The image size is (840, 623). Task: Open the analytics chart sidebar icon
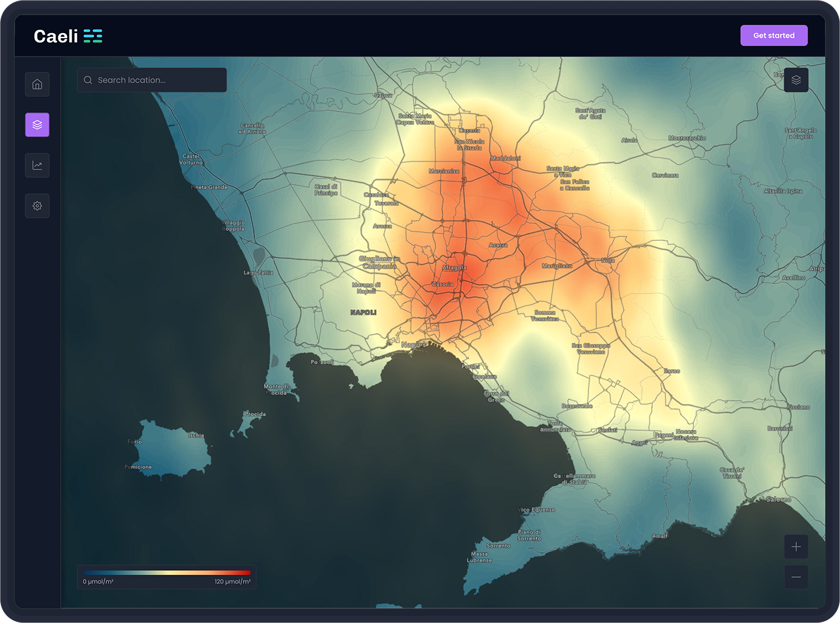point(37,165)
